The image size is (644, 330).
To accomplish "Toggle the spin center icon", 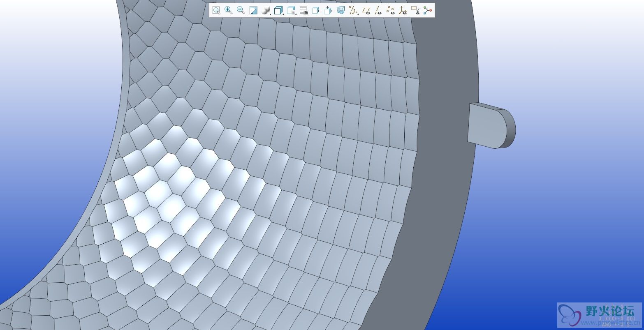I will tap(428, 10).
